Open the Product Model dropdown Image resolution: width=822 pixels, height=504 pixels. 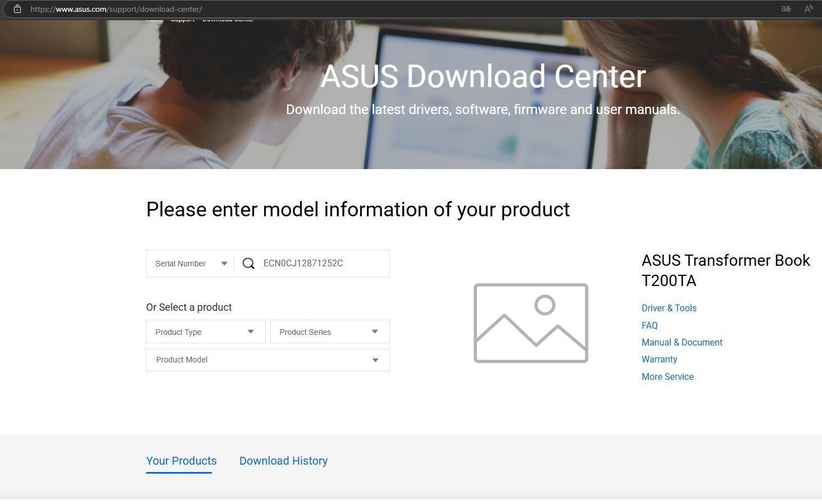pos(267,360)
